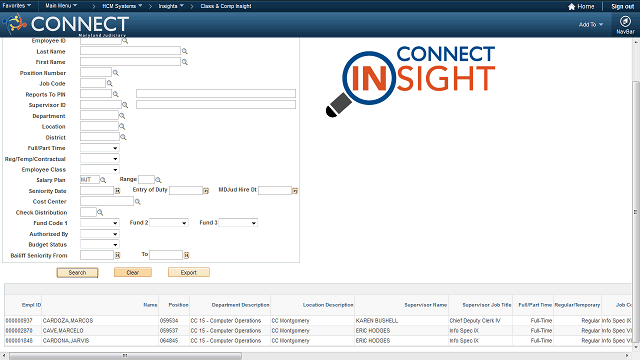The width and height of the screenshot is (640, 360).
Task: Open Position Number lookup
Action: tap(116, 73)
